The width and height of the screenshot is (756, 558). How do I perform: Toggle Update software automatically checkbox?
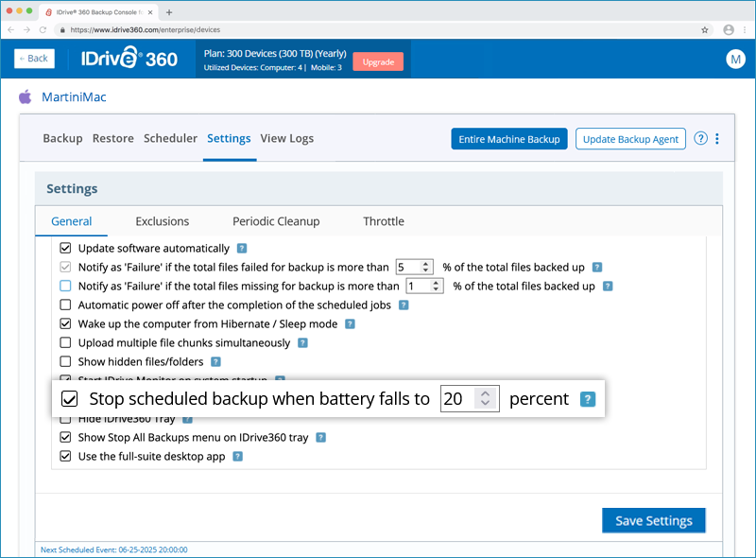tap(65, 248)
